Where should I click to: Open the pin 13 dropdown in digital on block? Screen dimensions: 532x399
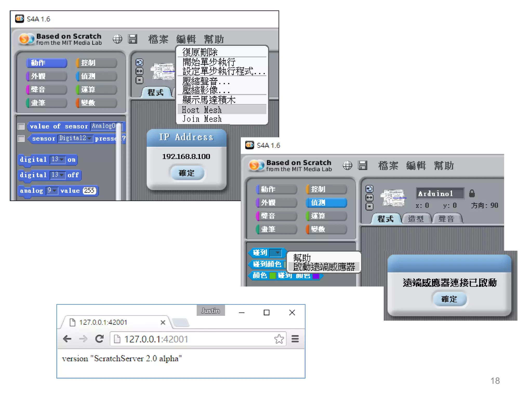[62, 159]
